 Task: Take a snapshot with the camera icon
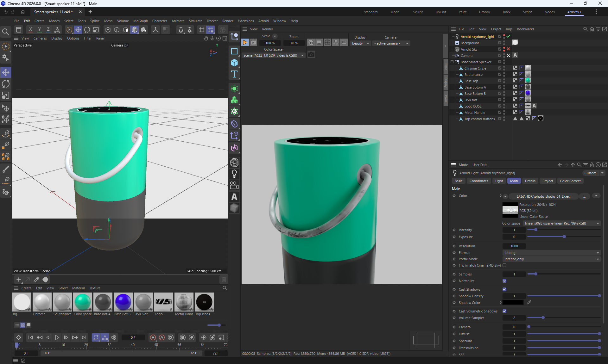pos(311,55)
